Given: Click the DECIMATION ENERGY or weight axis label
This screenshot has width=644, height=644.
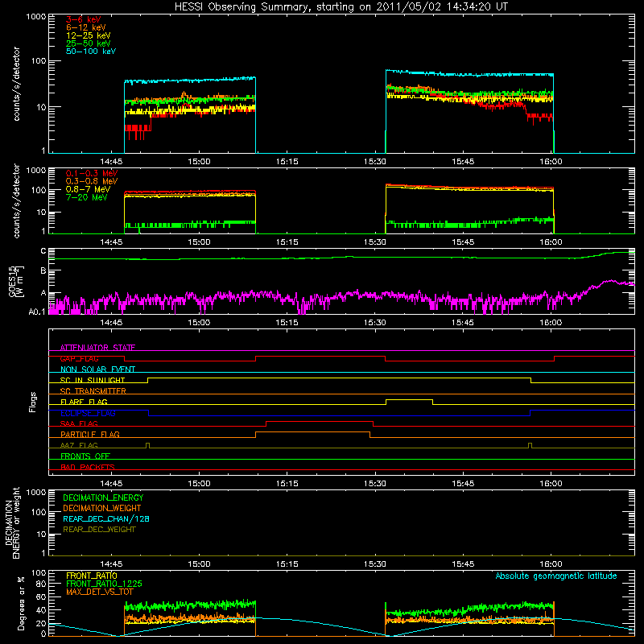Looking at the screenshot, I should click(12, 522).
